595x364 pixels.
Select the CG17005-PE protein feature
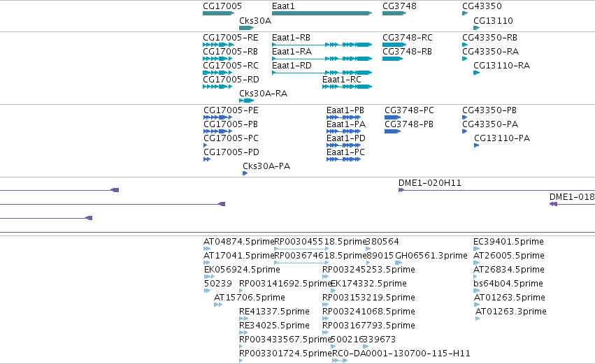[x=217, y=117]
